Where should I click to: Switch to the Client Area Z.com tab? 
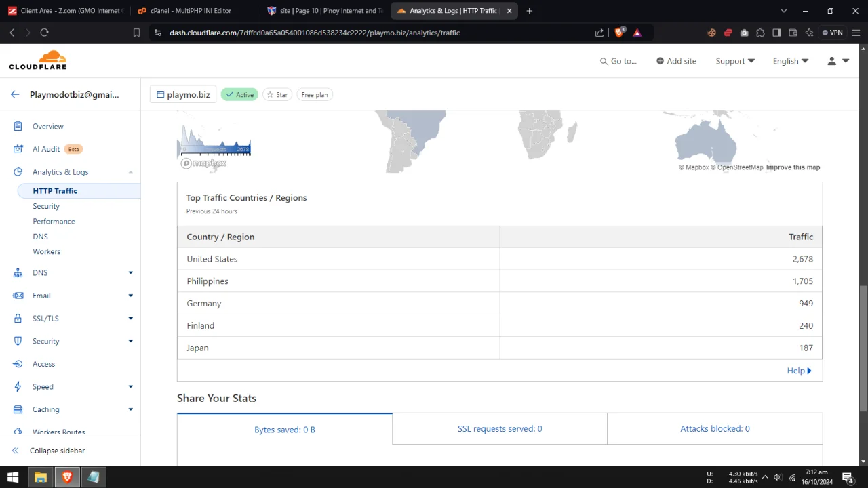(x=65, y=11)
